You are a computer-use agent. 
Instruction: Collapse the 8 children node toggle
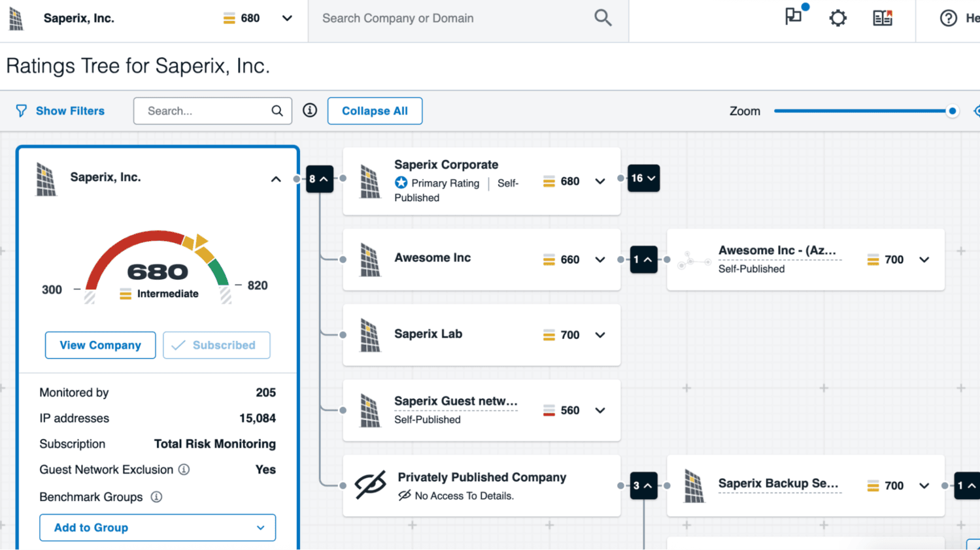pos(319,179)
